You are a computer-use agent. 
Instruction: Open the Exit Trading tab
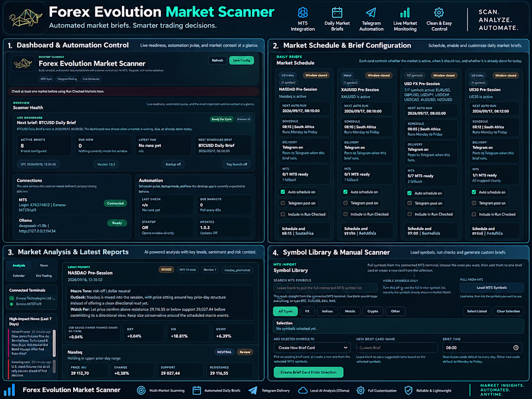[44, 276]
